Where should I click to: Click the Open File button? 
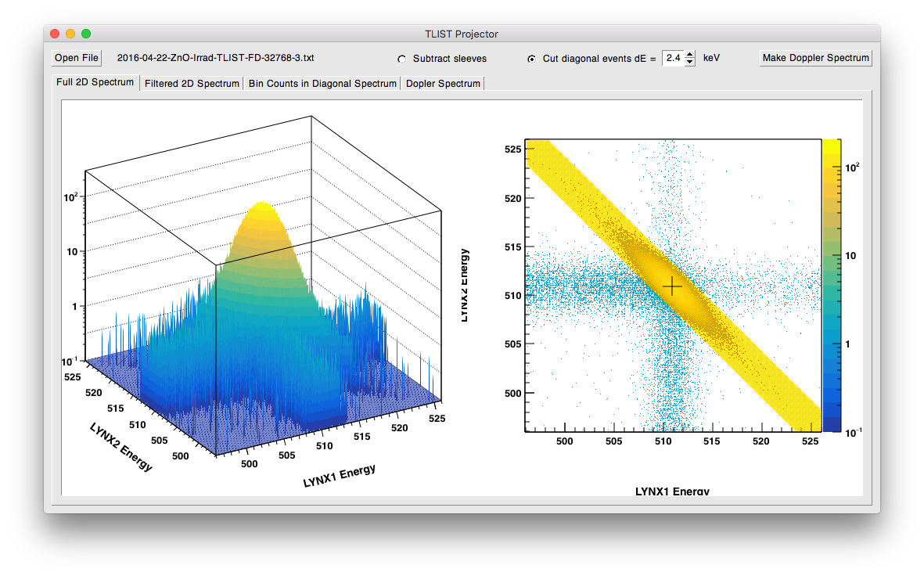tap(77, 58)
